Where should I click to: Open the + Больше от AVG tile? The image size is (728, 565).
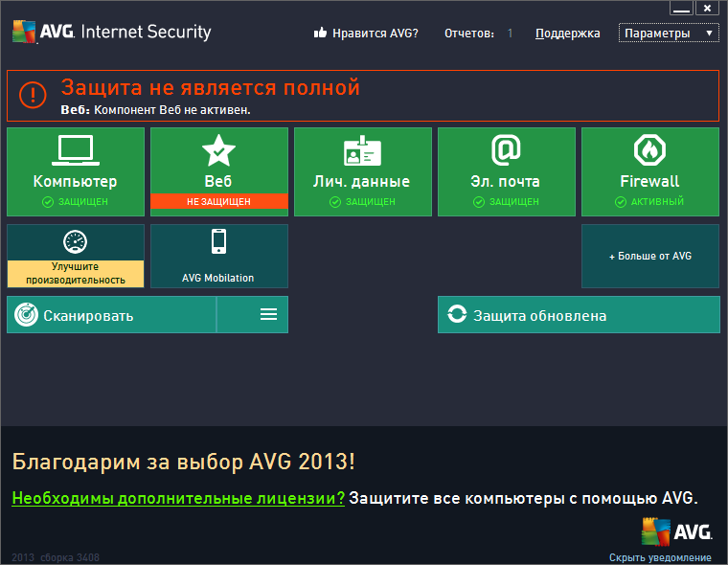[649, 256]
